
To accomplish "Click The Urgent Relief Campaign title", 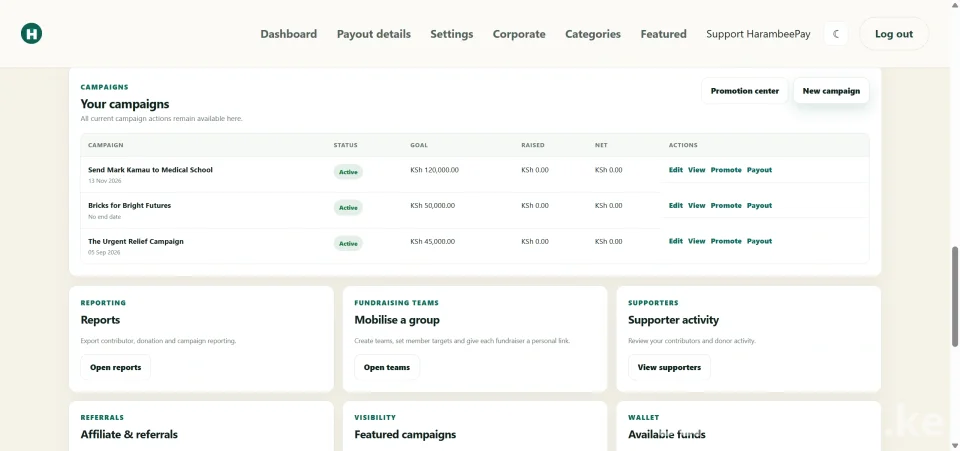I will pyautogui.click(x=135, y=241).
